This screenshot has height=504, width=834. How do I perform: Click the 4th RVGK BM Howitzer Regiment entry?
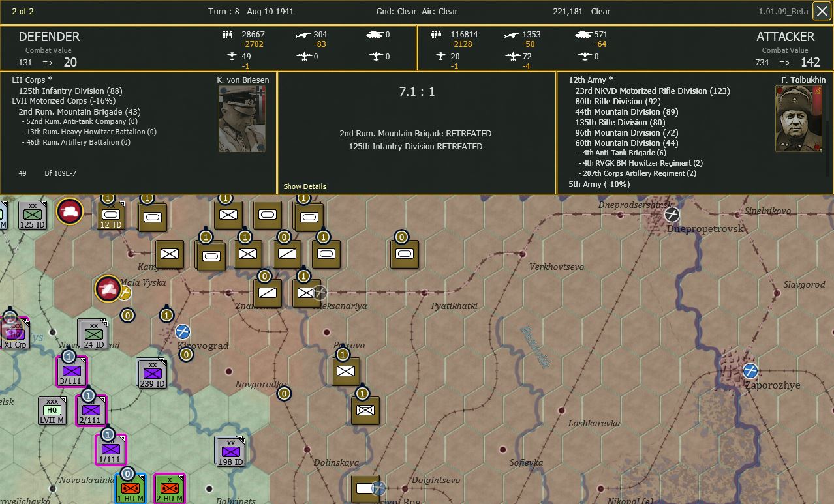(x=641, y=163)
